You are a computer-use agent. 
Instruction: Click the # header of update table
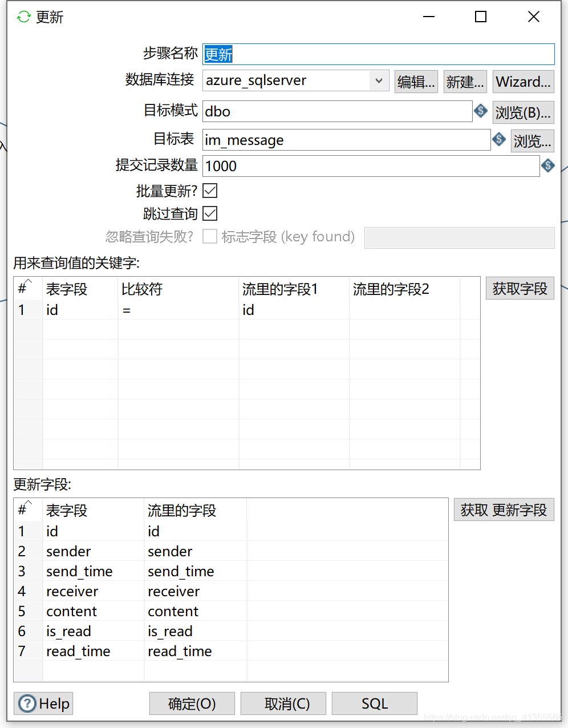coord(28,511)
